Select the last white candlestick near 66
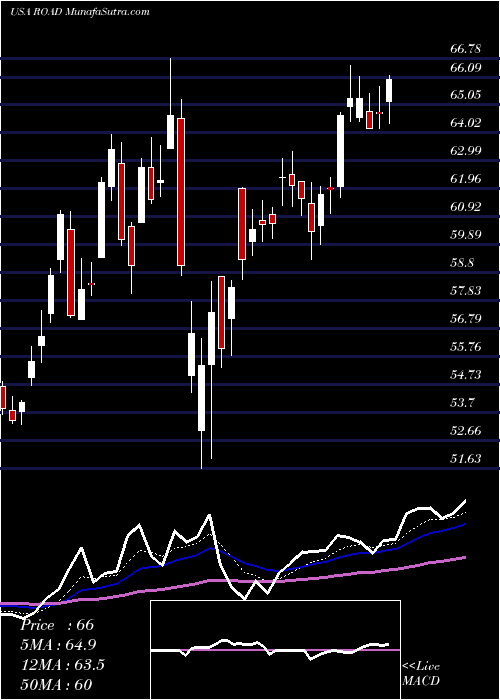 click(389, 91)
